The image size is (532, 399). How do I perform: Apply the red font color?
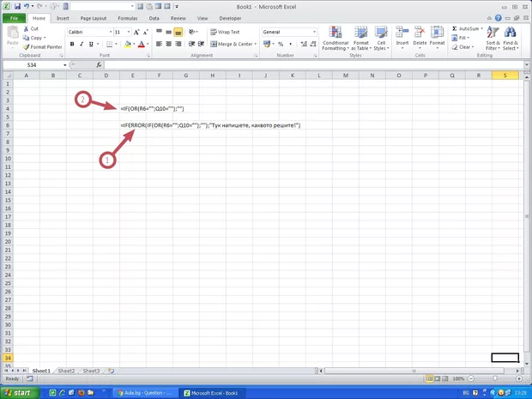[142, 44]
